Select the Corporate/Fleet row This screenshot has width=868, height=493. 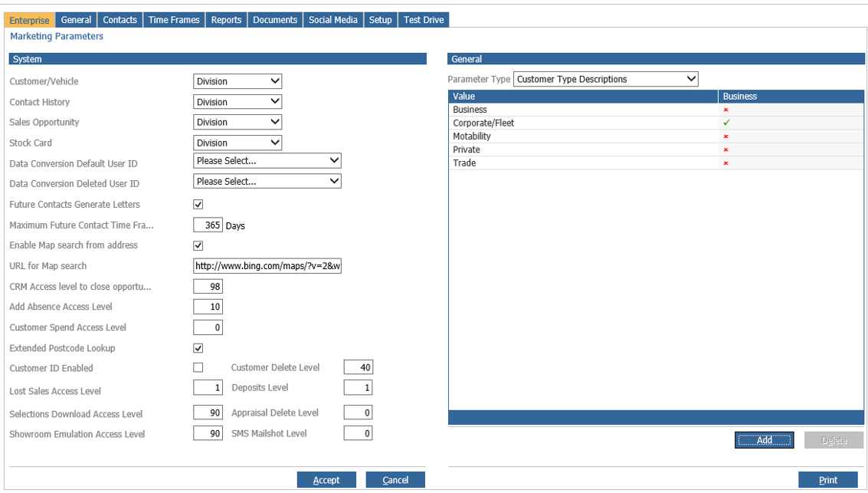[x=656, y=123]
